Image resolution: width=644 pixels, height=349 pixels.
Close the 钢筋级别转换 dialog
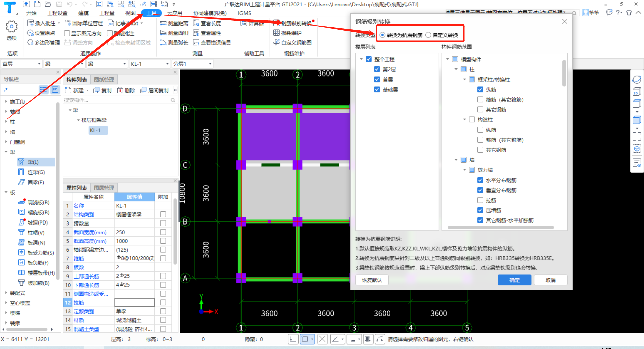565,22
